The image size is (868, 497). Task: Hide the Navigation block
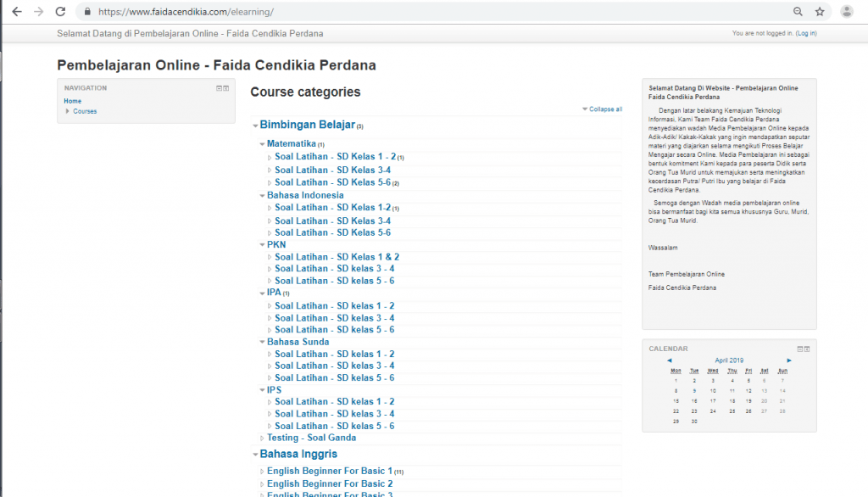pyautogui.click(x=219, y=88)
